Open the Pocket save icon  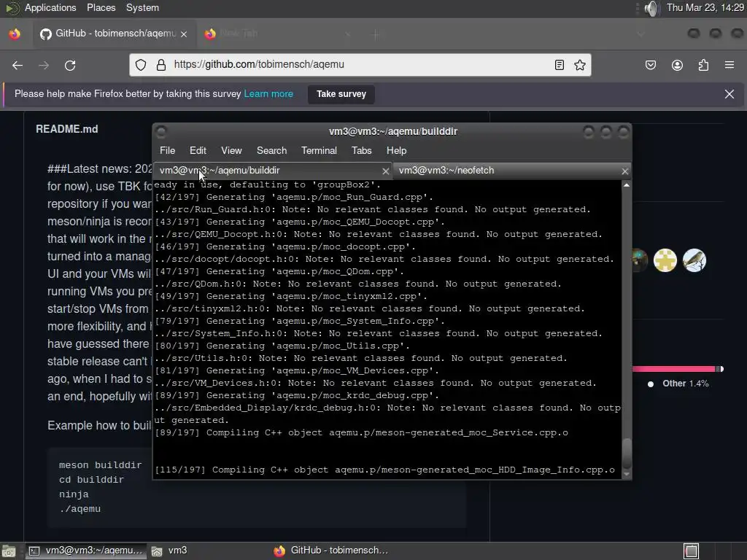pyautogui.click(x=651, y=65)
